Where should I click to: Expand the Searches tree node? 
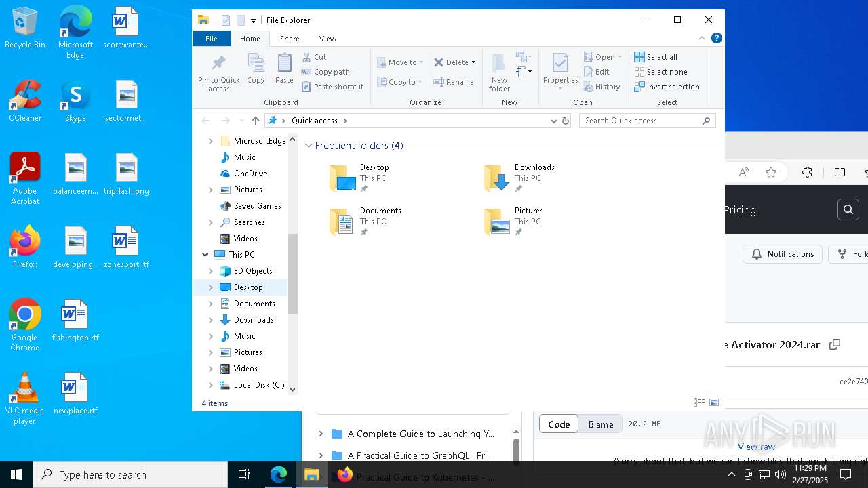click(210, 222)
